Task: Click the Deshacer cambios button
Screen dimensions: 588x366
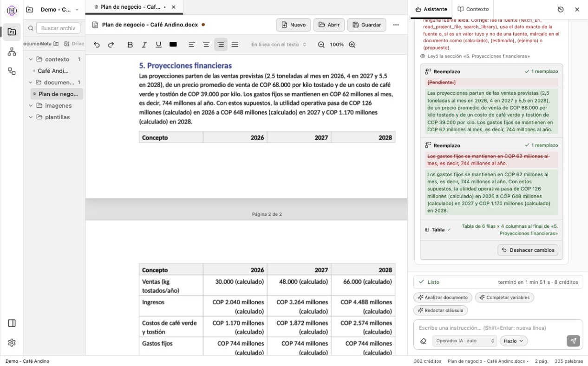Action: [528, 250]
